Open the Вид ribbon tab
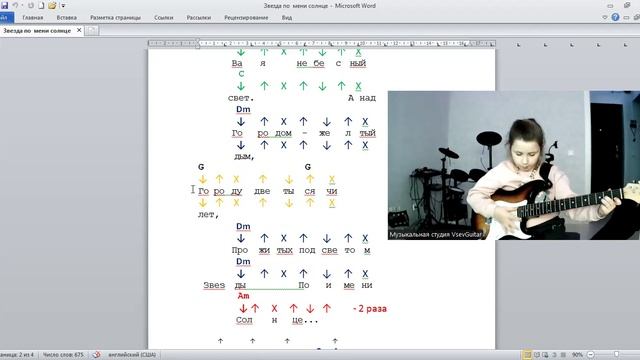Viewport: 640px width, 360px height. pos(287,18)
